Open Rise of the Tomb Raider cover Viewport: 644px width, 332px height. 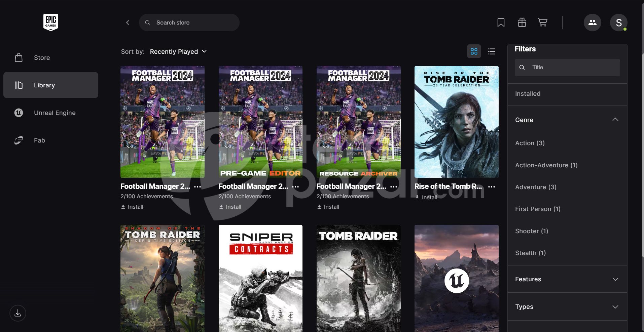point(457,122)
